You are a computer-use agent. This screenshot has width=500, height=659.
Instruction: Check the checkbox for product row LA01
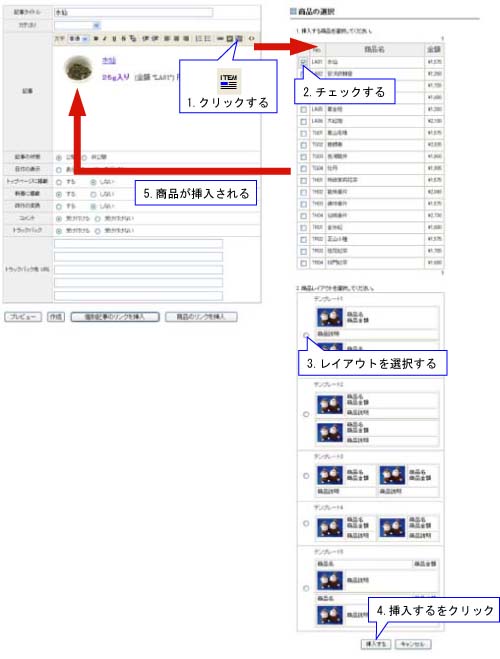click(x=303, y=62)
